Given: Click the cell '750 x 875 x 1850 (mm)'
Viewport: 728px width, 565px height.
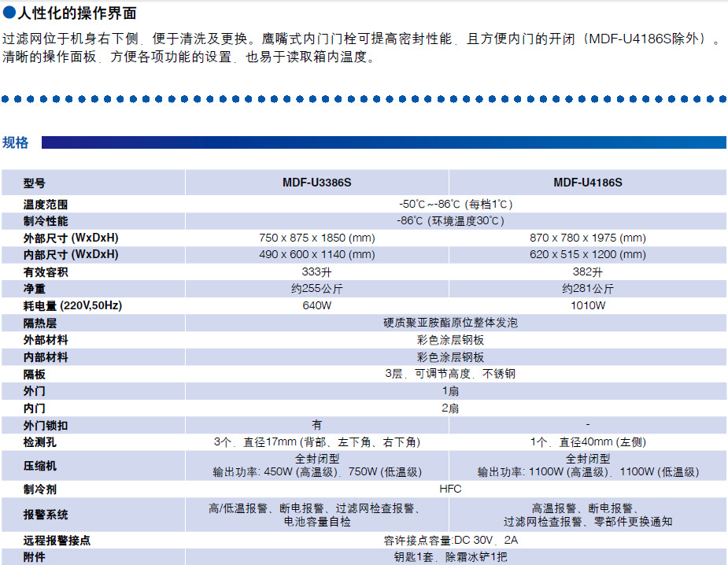Looking at the screenshot, I should click(317, 238).
